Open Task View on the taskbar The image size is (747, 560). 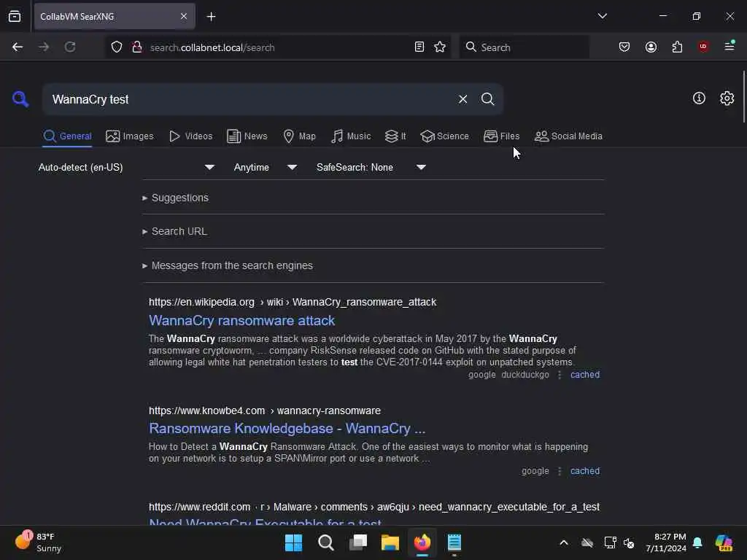tap(358, 542)
